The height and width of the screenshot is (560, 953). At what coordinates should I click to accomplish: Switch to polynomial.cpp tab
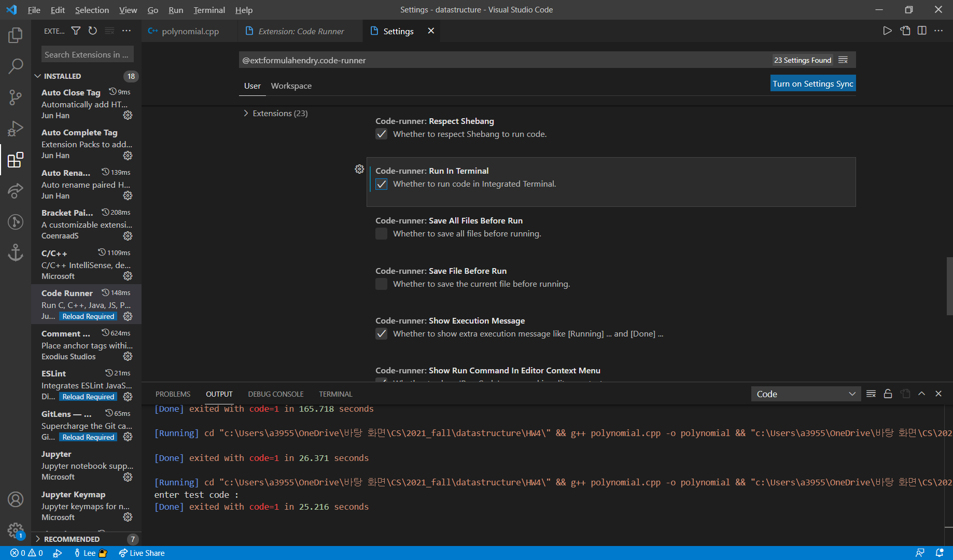pyautogui.click(x=189, y=31)
